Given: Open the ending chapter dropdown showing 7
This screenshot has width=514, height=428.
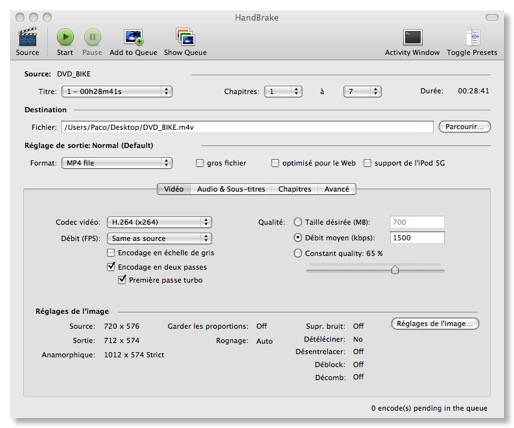Looking at the screenshot, I should click(362, 91).
